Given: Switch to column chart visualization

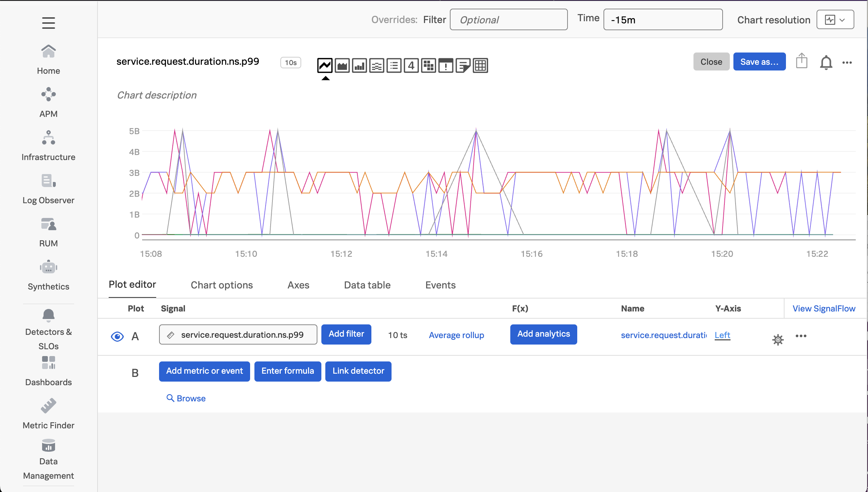Looking at the screenshot, I should pyautogui.click(x=359, y=65).
